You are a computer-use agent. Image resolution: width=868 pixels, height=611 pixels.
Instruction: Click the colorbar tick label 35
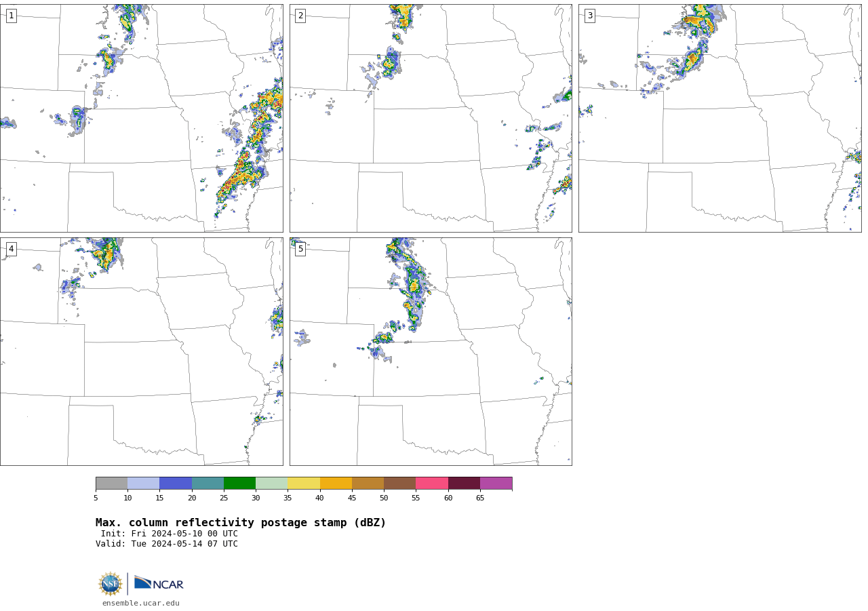tap(288, 498)
